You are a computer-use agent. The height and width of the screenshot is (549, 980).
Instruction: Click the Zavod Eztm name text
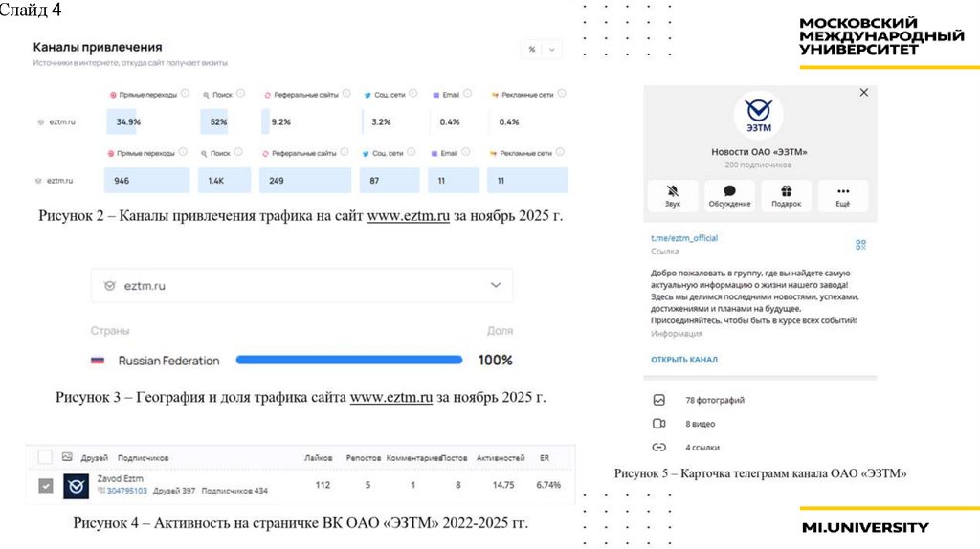click(120, 478)
